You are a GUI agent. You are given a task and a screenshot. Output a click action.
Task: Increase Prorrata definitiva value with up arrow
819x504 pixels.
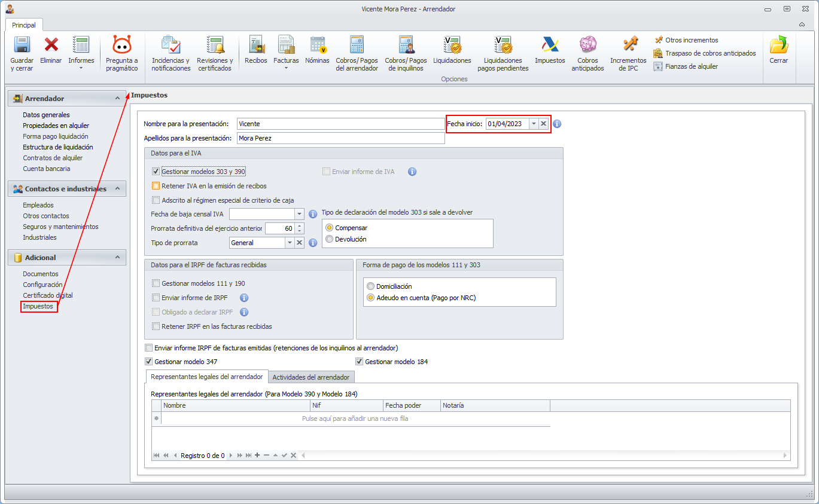(x=300, y=226)
